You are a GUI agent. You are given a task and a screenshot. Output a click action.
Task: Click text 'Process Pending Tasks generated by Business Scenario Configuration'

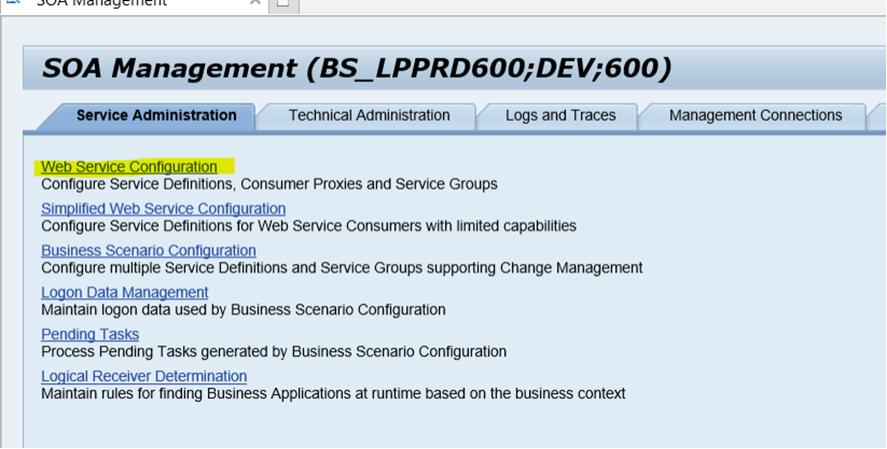point(274,352)
